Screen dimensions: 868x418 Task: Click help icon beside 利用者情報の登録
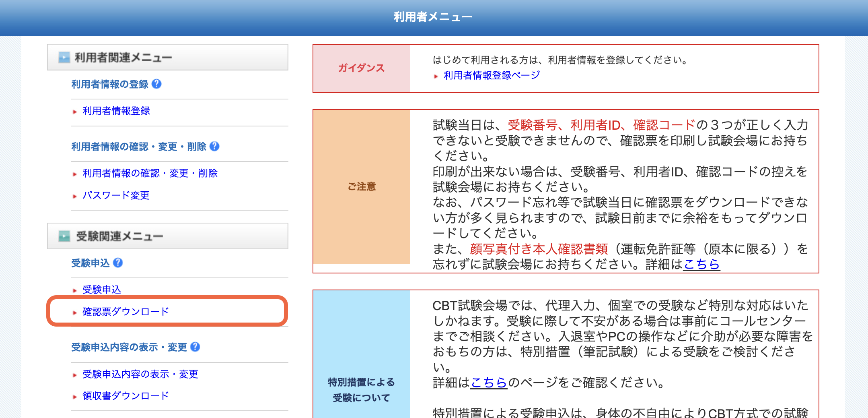(156, 84)
